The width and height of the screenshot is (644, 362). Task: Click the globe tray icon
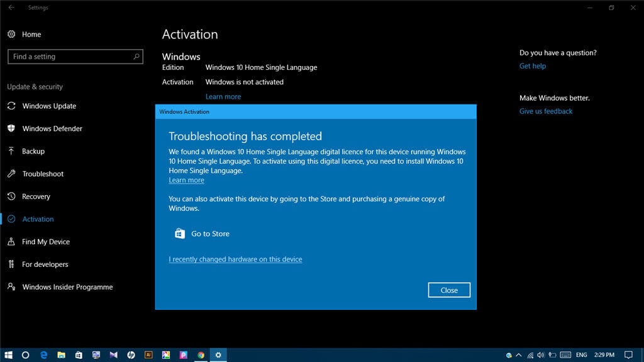coord(509,354)
